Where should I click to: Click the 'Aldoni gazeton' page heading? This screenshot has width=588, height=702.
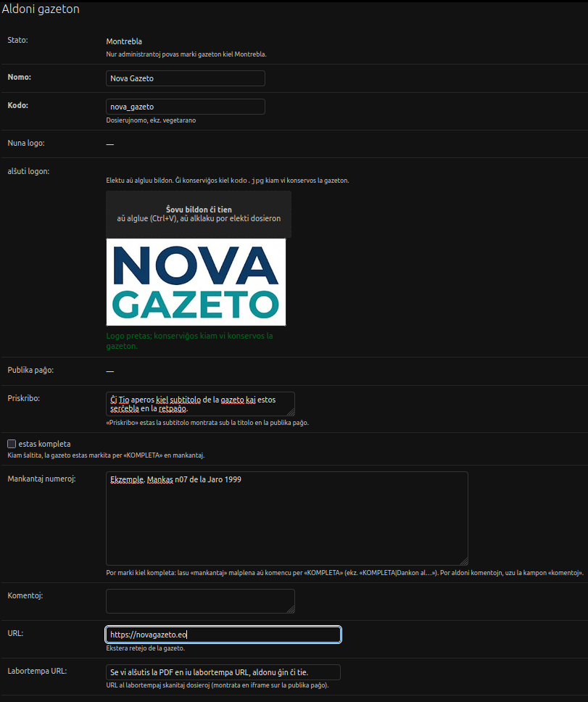41,9
